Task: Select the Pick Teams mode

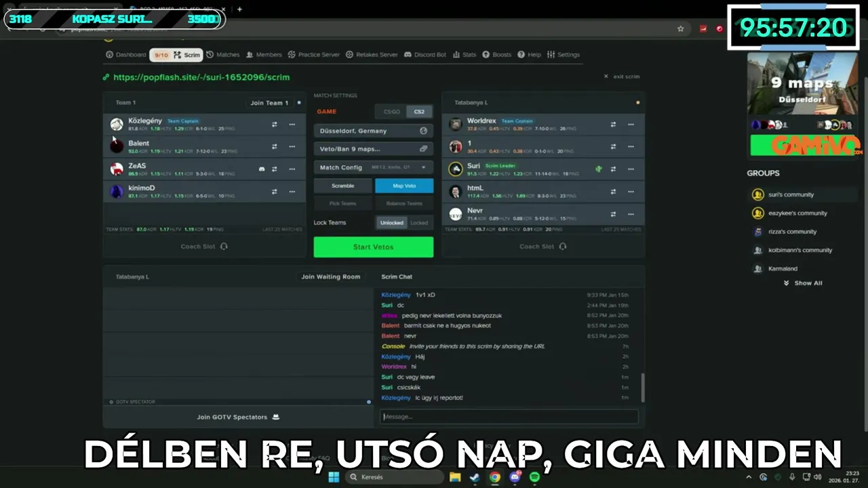Action: point(343,203)
